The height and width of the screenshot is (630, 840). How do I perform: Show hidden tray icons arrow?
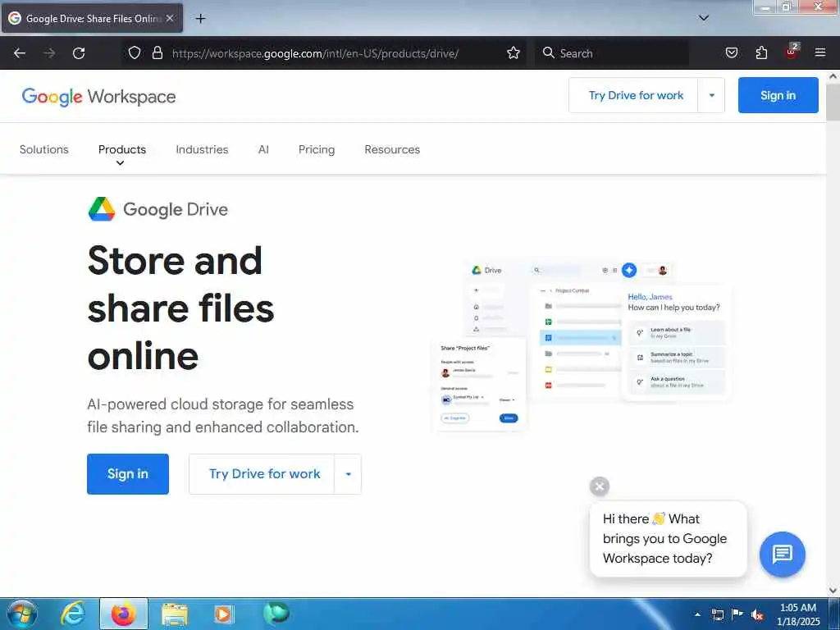tap(697, 614)
